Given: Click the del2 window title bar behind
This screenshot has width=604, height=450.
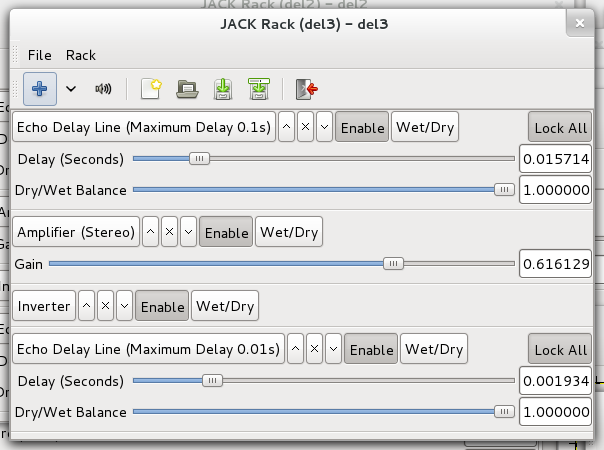Looking at the screenshot, I should 284,4.
